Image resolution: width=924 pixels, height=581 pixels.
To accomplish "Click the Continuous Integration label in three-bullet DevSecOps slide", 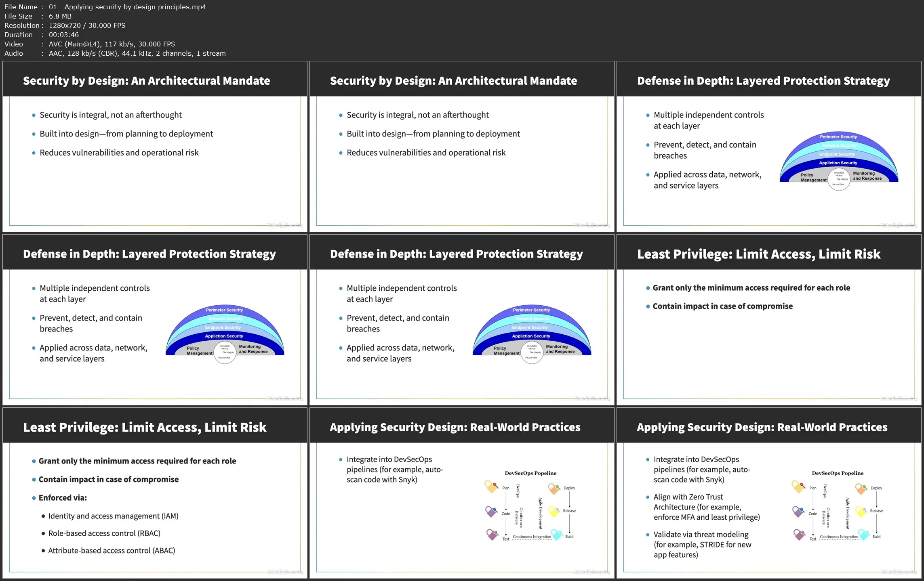I will [839, 537].
